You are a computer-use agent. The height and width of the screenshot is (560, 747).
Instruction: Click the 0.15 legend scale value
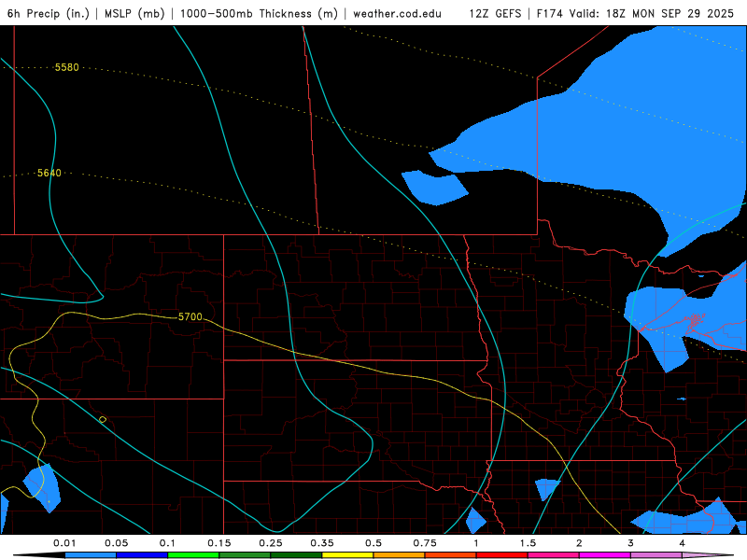pos(219,543)
